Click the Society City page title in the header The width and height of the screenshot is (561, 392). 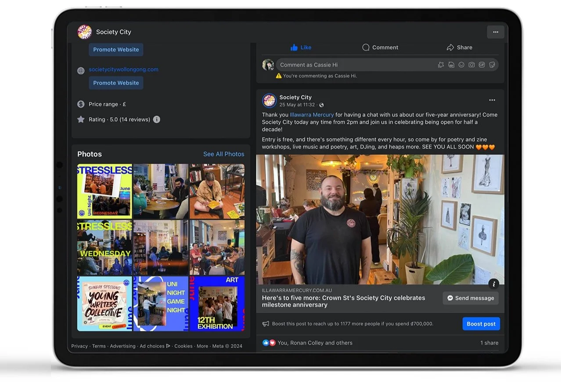pyautogui.click(x=114, y=32)
